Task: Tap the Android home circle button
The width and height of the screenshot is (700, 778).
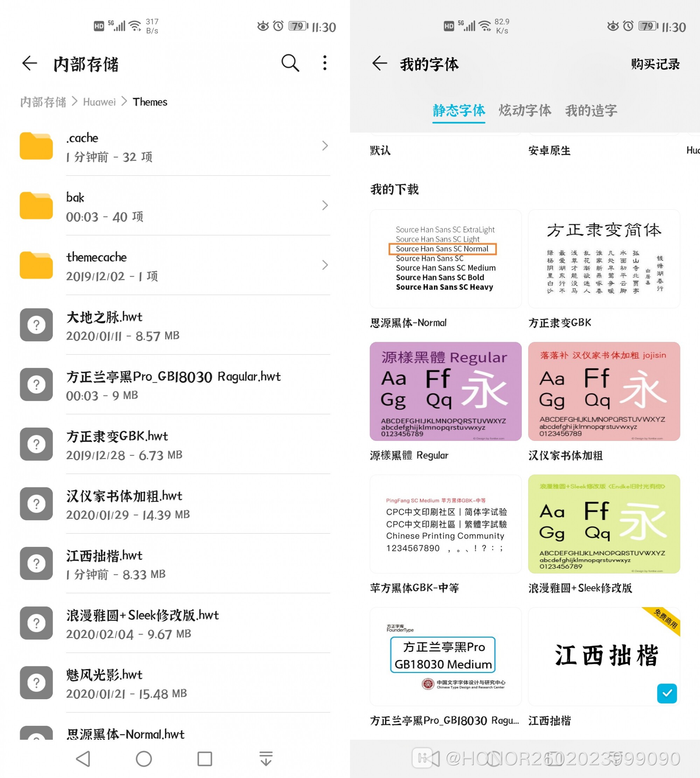Action: (x=144, y=759)
